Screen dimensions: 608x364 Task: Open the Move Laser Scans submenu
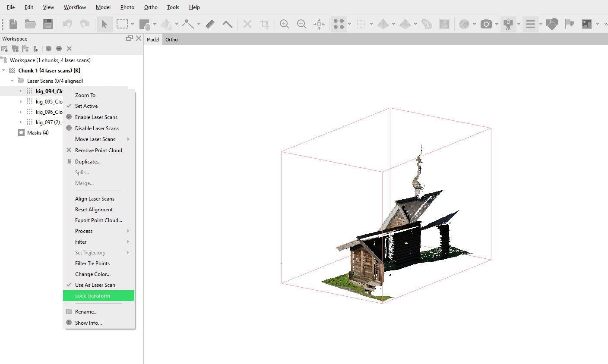tap(98, 139)
